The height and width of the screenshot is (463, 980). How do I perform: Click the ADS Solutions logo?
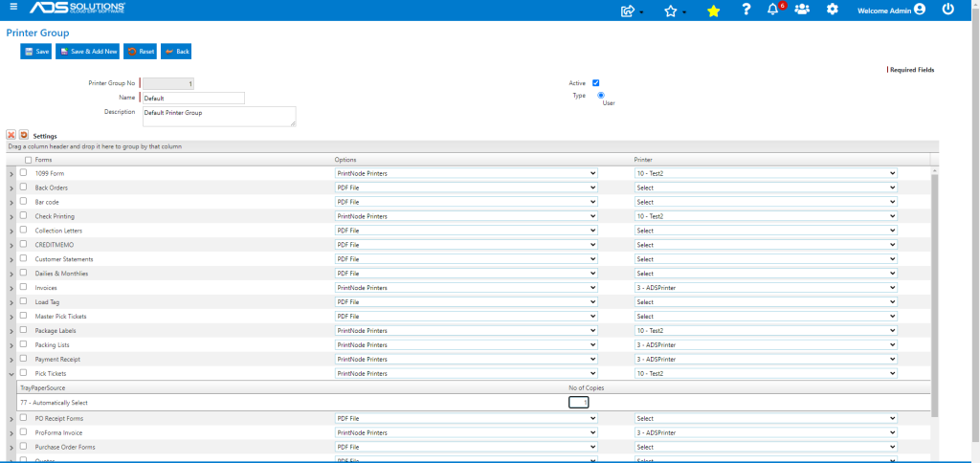pos(78,8)
